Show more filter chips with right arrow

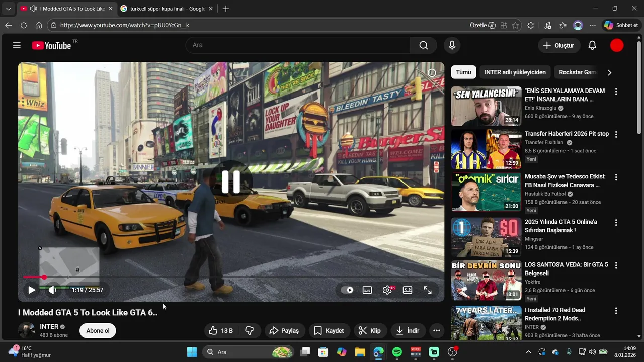pyautogui.click(x=609, y=72)
